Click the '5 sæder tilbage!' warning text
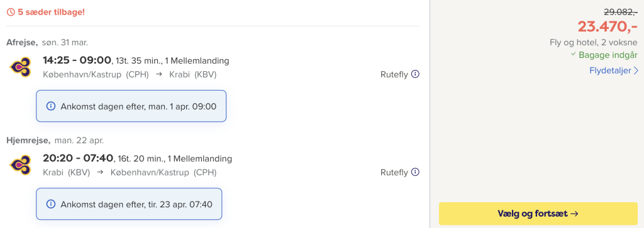This screenshot has height=228, width=644. [52, 12]
